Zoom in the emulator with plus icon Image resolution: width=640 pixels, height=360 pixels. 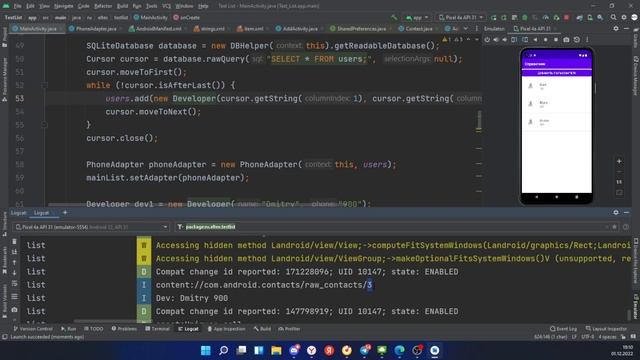pyautogui.click(x=619, y=161)
